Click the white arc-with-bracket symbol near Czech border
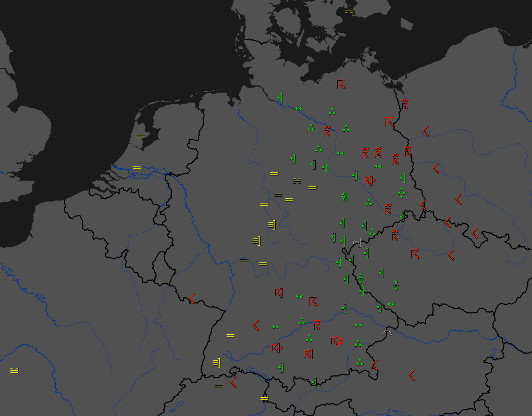Image resolution: width=532 pixels, height=416 pixels. point(356,243)
